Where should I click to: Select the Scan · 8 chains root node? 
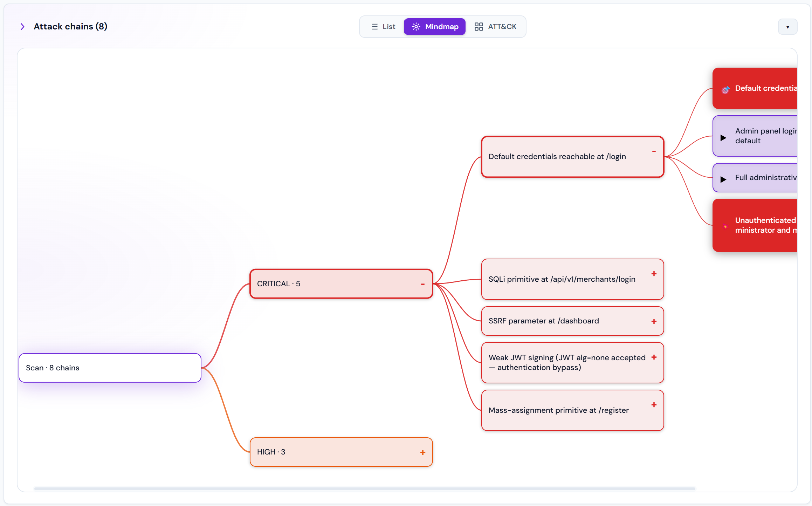tap(110, 368)
